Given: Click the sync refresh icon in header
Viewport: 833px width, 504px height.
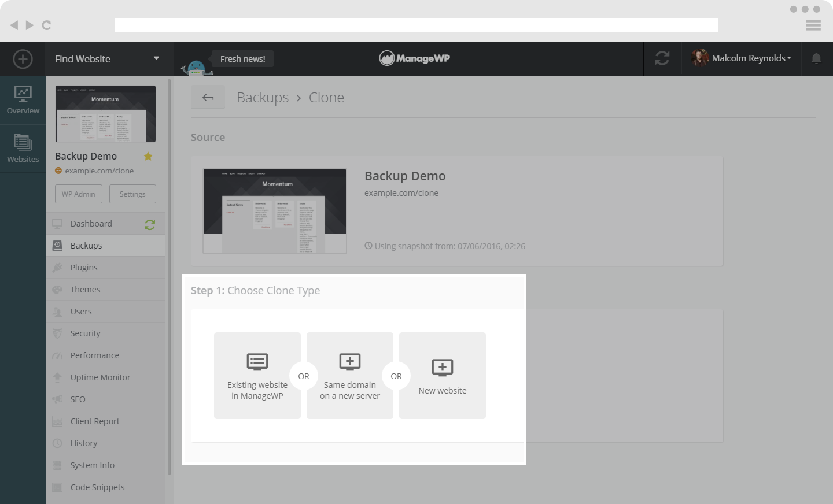Looking at the screenshot, I should coord(662,58).
